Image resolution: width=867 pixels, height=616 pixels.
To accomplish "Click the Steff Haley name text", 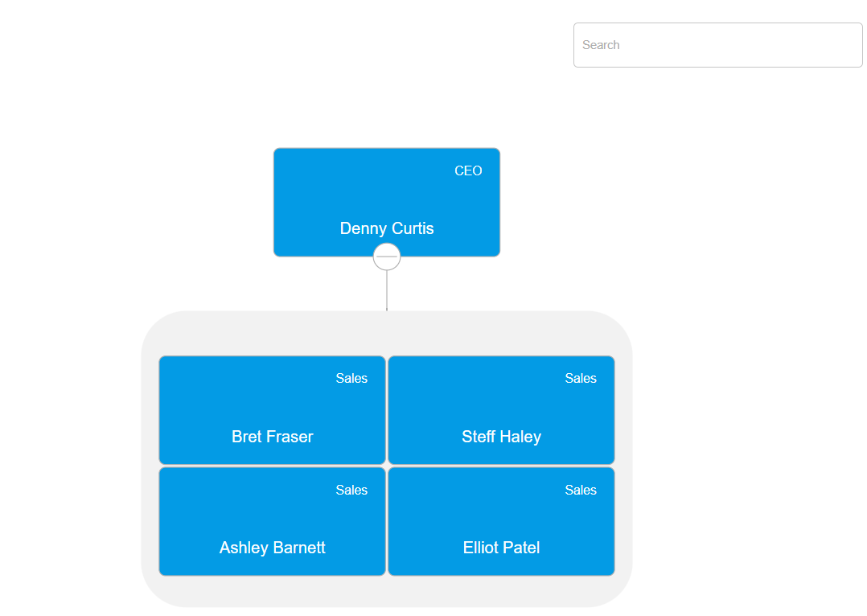I will tap(501, 436).
